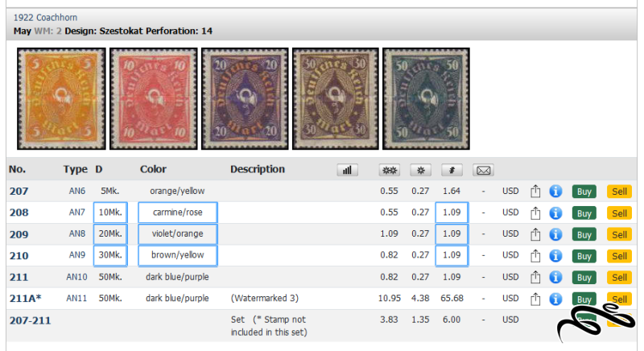644x351 pixels.
Task: Click the Color column header
Action: (x=153, y=169)
